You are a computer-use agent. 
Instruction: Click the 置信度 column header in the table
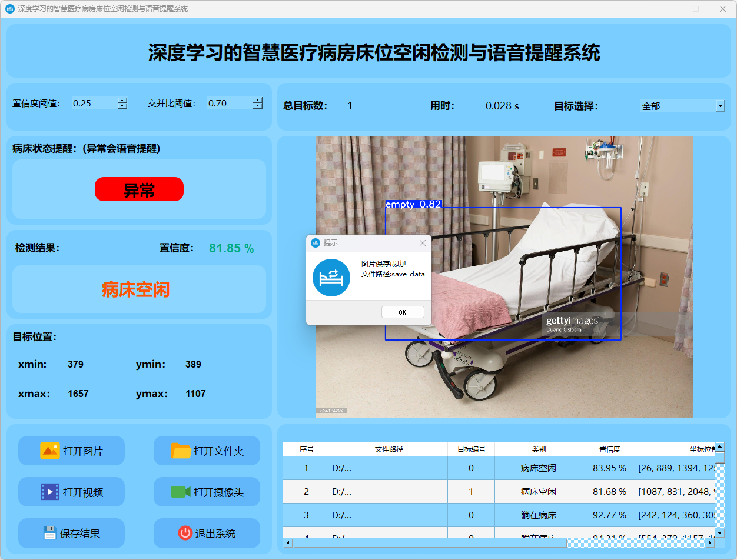(609, 449)
